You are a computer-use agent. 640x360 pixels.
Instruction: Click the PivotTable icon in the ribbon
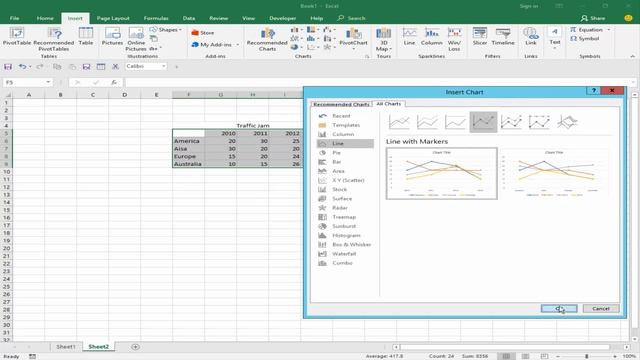pyautogui.click(x=17, y=36)
